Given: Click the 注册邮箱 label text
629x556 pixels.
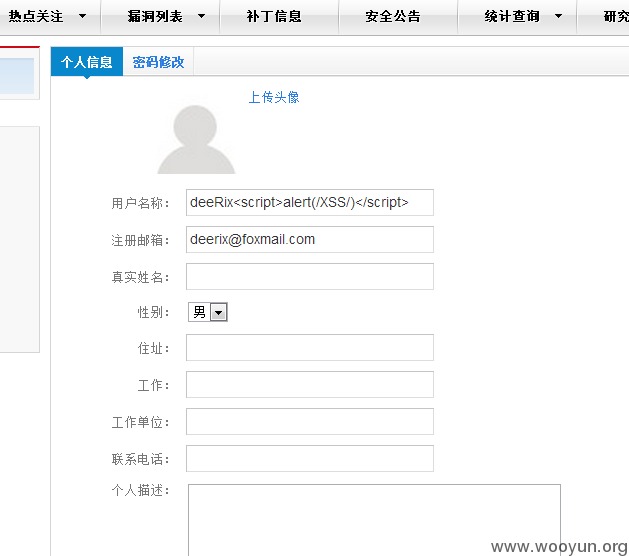Looking at the screenshot, I should click(140, 240).
